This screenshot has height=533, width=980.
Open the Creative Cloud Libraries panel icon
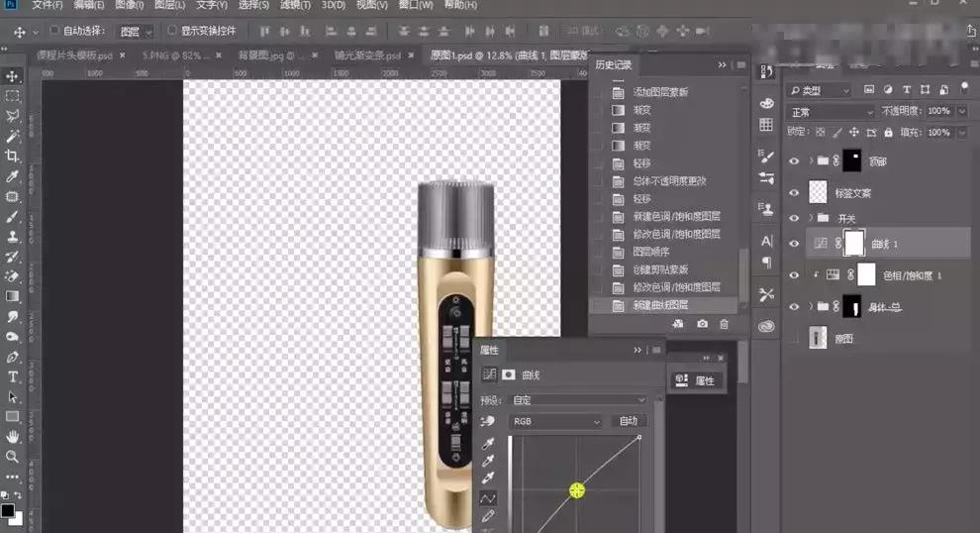[766, 327]
